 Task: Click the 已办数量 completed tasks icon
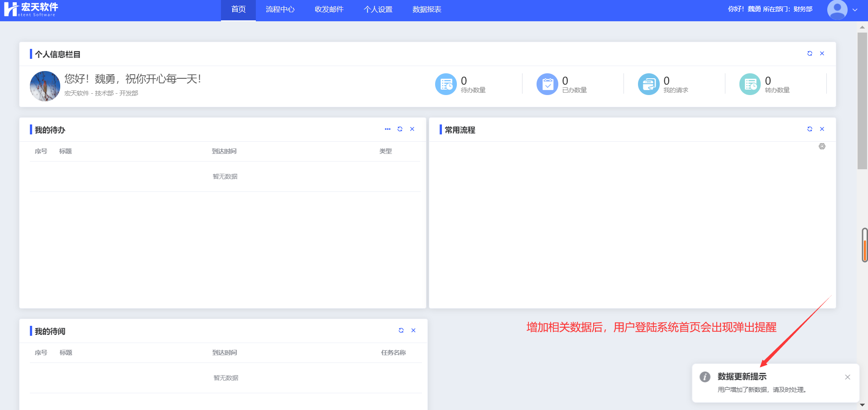547,84
